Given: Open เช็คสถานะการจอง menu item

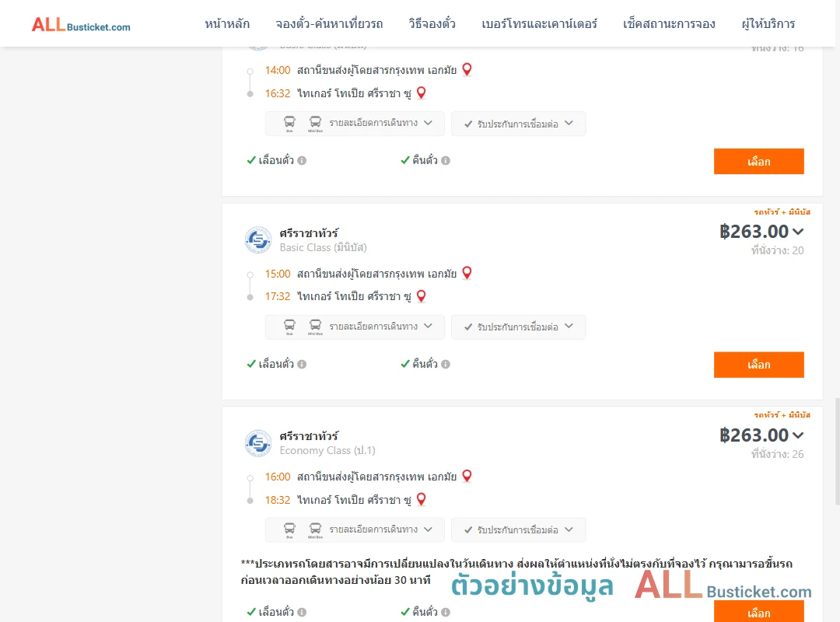Looking at the screenshot, I should pos(669,24).
